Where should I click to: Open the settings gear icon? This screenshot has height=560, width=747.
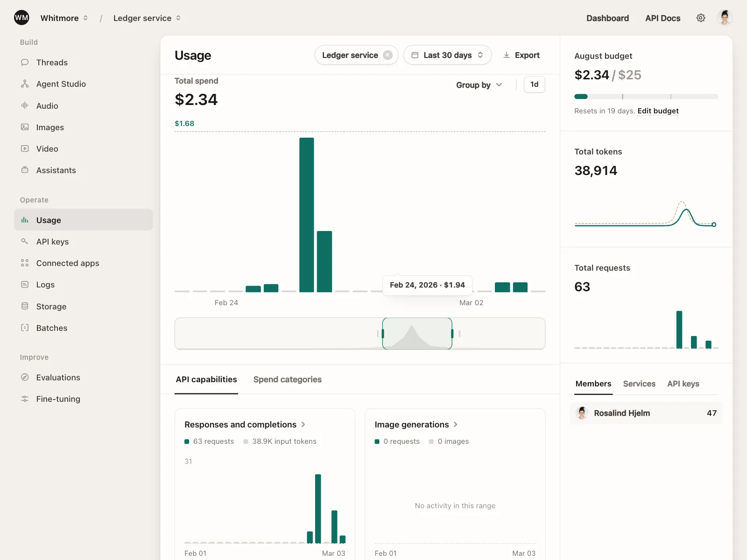click(701, 18)
